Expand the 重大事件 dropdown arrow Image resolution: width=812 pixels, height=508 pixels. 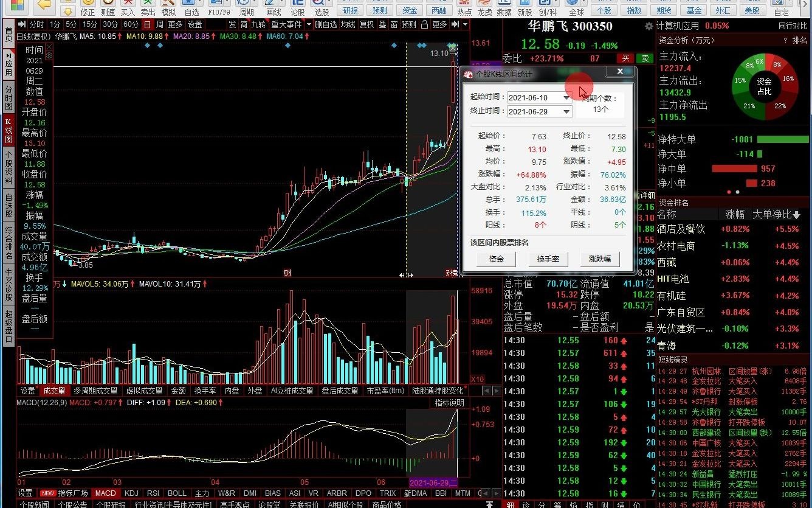pyautogui.click(x=308, y=24)
